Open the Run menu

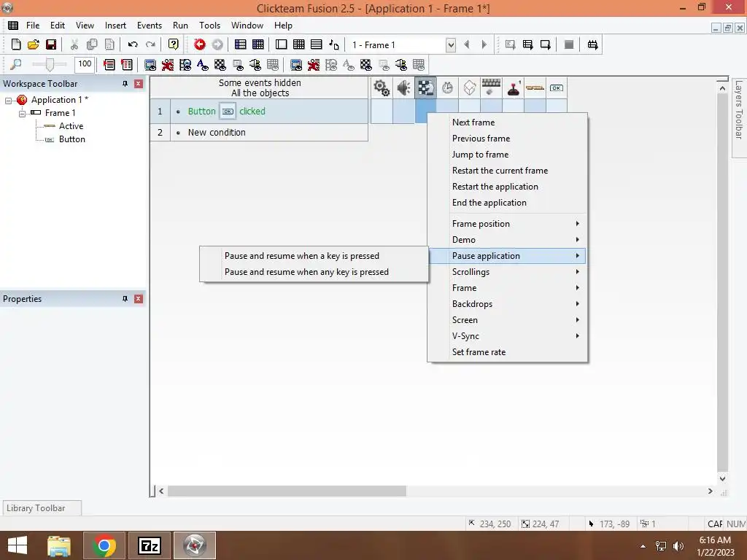[x=180, y=26]
